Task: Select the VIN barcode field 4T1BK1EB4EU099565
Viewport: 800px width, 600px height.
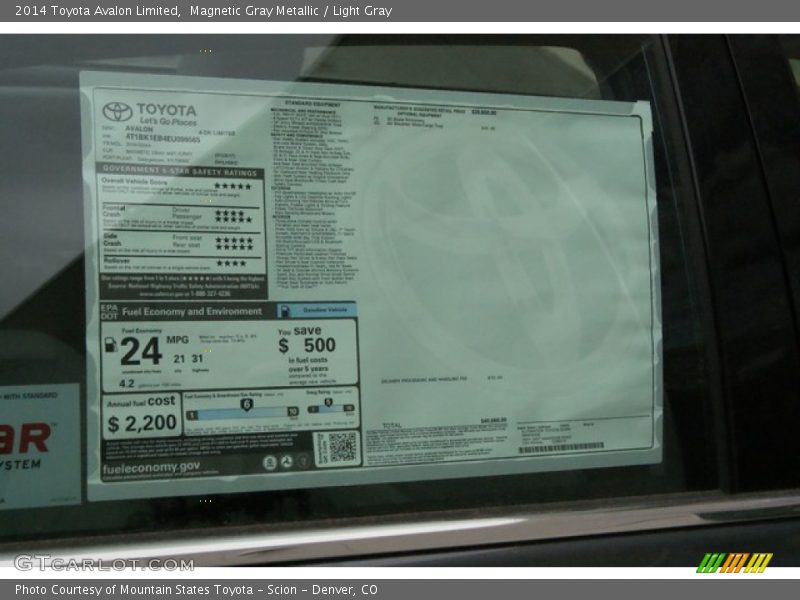Action: (x=161, y=138)
